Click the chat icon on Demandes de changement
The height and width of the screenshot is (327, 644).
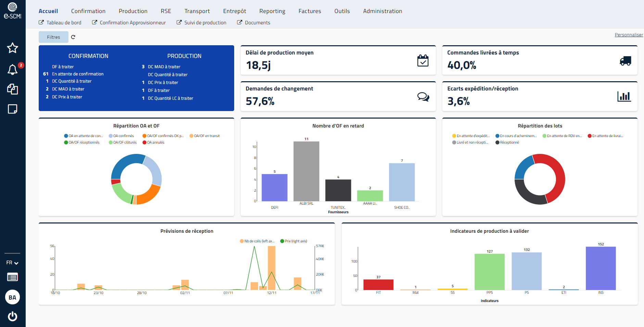pos(423,97)
